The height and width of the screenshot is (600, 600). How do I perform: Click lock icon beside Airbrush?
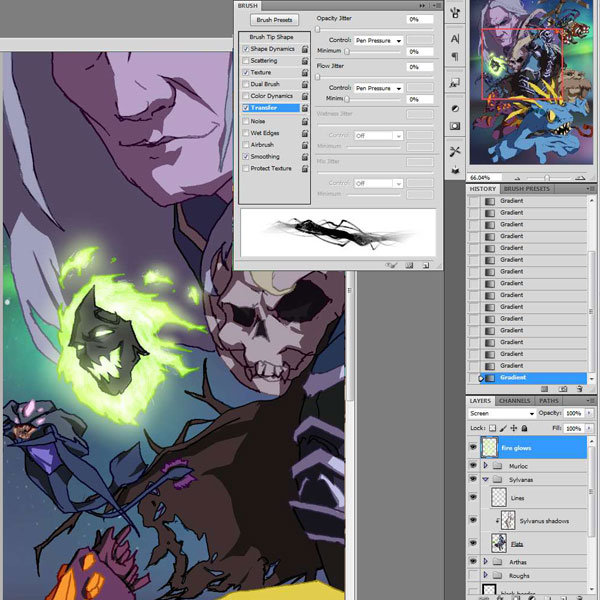(x=305, y=145)
